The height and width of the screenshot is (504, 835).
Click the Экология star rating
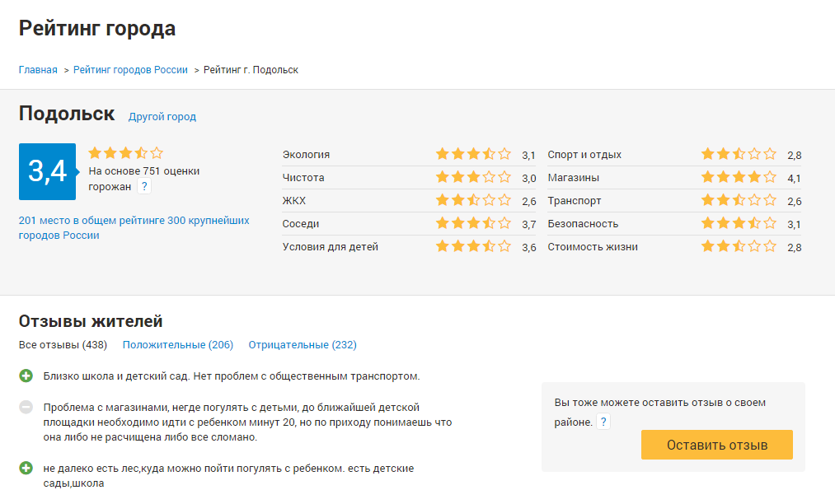[473, 154]
